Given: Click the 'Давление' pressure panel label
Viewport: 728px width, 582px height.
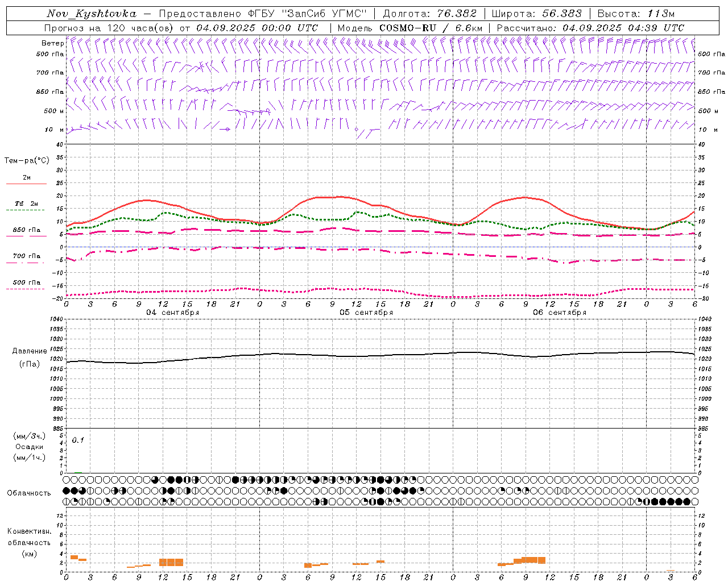Looking at the screenshot, I should click(x=30, y=351).
